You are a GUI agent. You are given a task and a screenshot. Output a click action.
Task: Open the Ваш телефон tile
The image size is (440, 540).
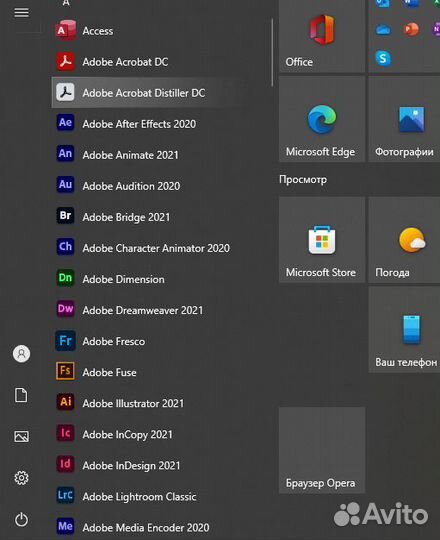point(404,330)
